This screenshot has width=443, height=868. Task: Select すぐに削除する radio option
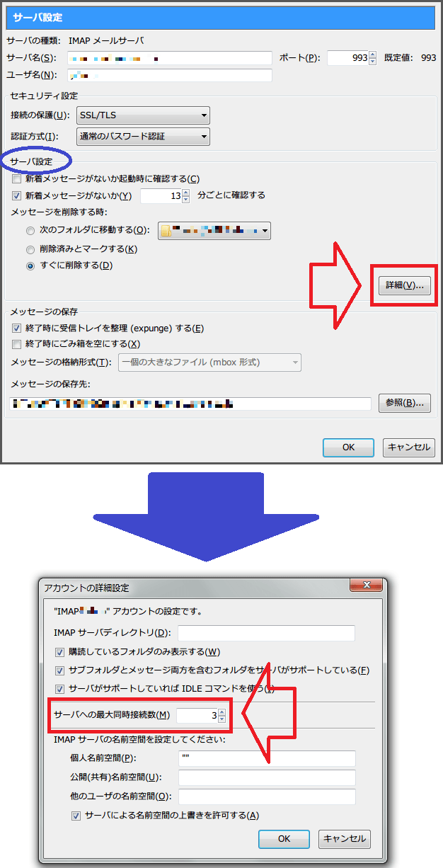(30, 266)
